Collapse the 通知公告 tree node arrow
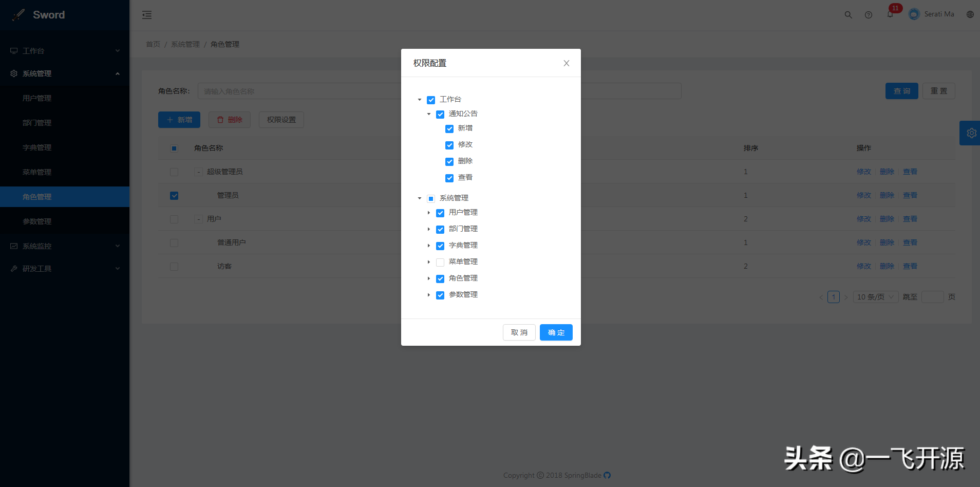The image size is (980, 487). coord(429,114)
